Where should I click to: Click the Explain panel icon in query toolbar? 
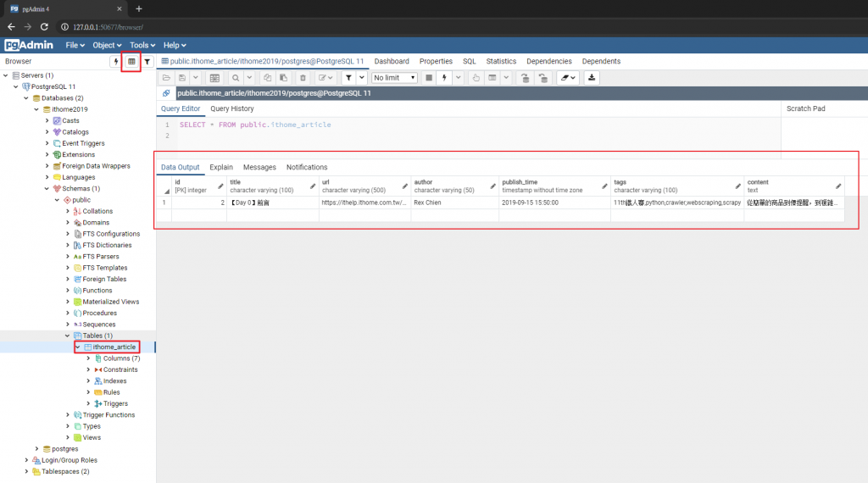click(492, 78)
